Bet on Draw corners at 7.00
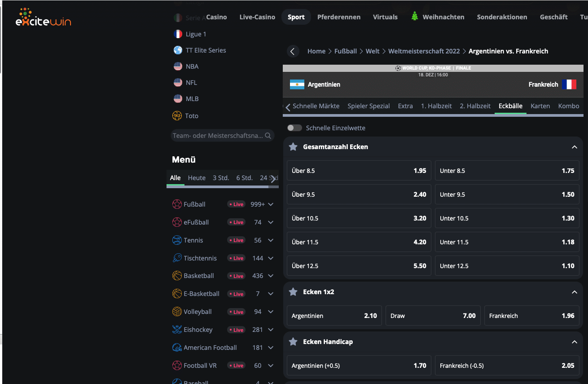 pos(433,316)
